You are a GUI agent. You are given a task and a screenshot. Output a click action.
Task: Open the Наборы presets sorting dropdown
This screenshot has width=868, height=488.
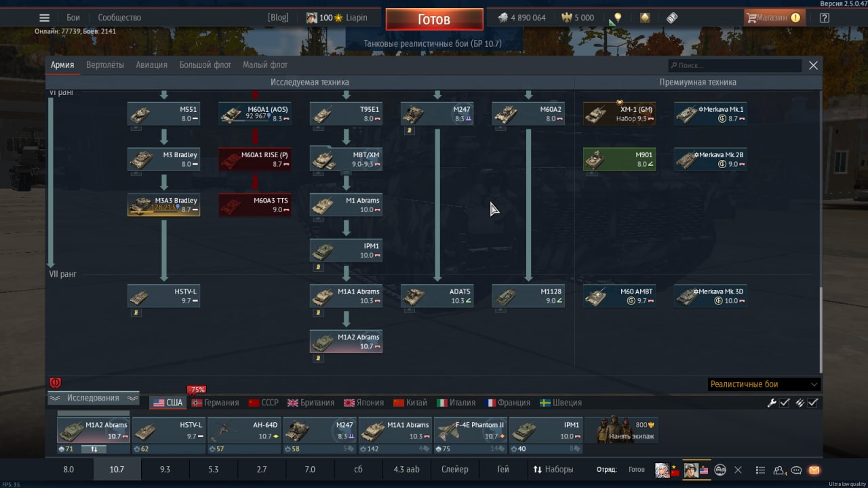tap(553, 469)
